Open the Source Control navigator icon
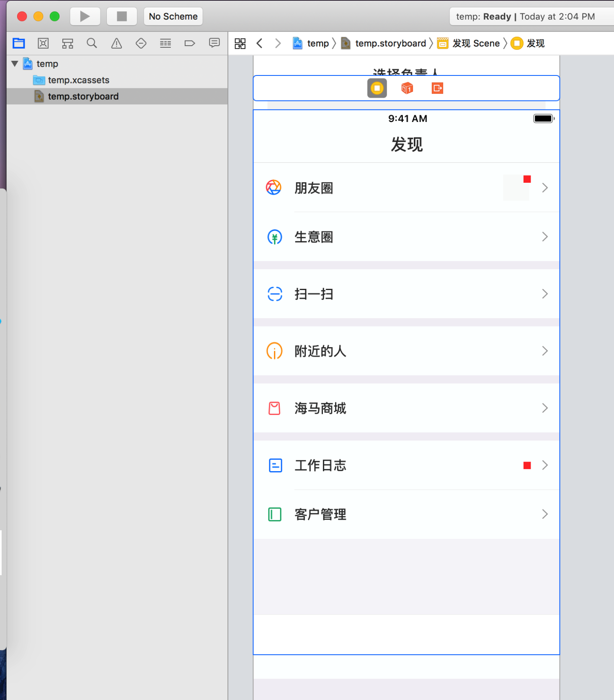Screen dimensions: 614x700 click(43, 43)
